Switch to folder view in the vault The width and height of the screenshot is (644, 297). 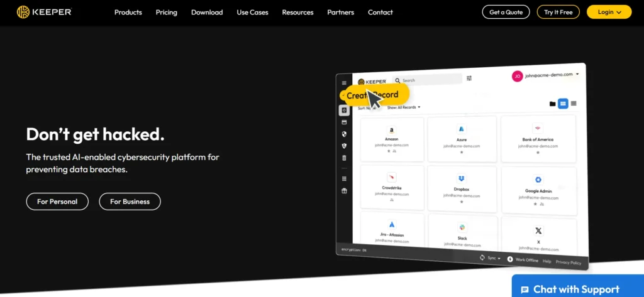pyautogui.click(x=552, y=104)
